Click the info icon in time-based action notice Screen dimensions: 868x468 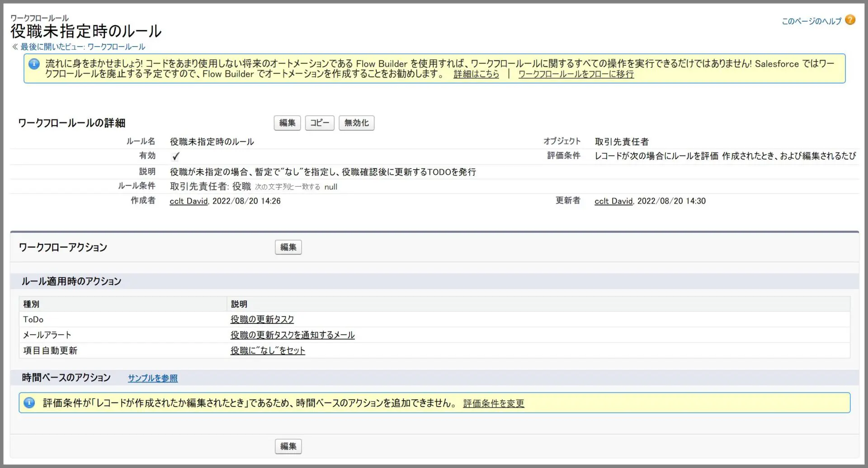pos(29,402)
